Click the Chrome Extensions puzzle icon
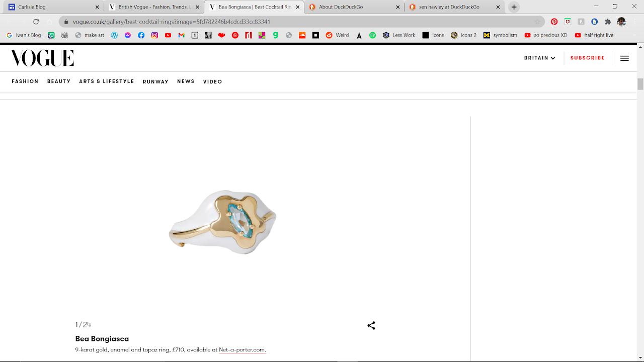Screen dimensions: 644x362 (608, 22)
